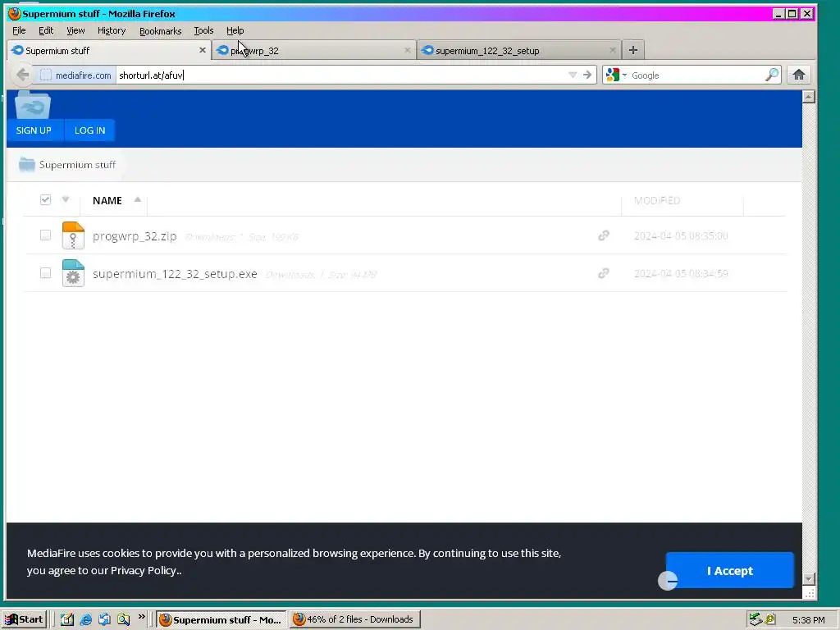The width and height of the screenshot is (840, 630).
Task: Open the History menu
Action: tap(112, 30)
